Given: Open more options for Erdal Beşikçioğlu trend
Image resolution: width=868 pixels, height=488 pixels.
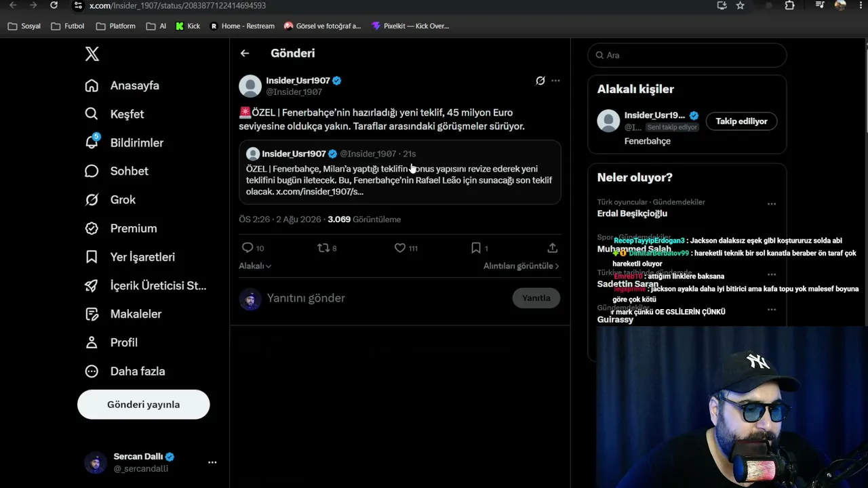Looking at the screenshot, I should pyautogui.click(x=771, y=204).
